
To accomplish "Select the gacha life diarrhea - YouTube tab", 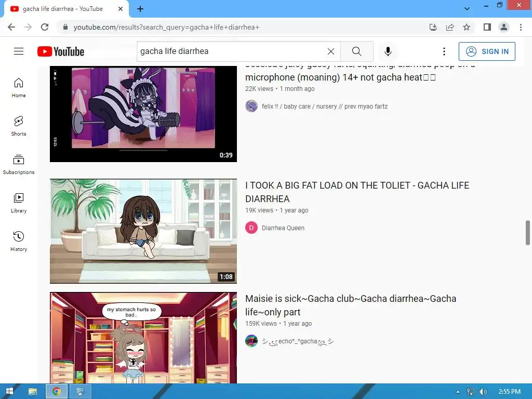I will (66, 9).
